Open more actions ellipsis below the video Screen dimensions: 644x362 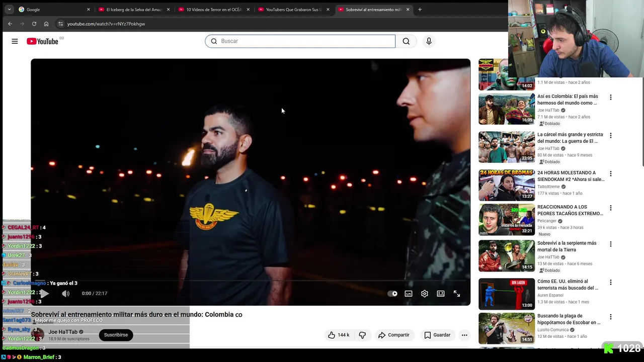[464, 335]
